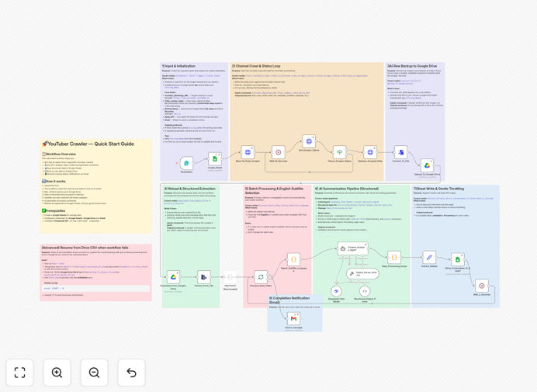
Task: Select the Structured_Output_Parser node
Action: (x=365, y=291)
